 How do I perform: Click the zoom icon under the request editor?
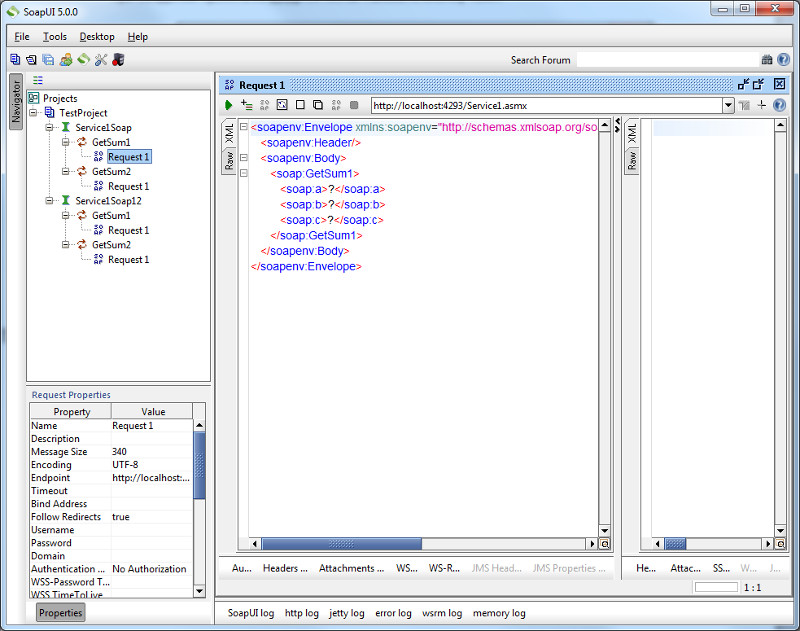pos(605,544)
